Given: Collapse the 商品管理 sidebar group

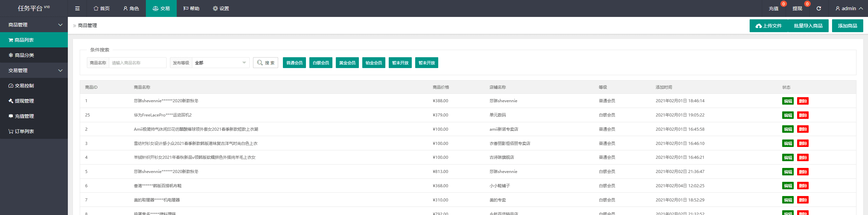Looking at the screenshot, I should click(x=34, y=25).
